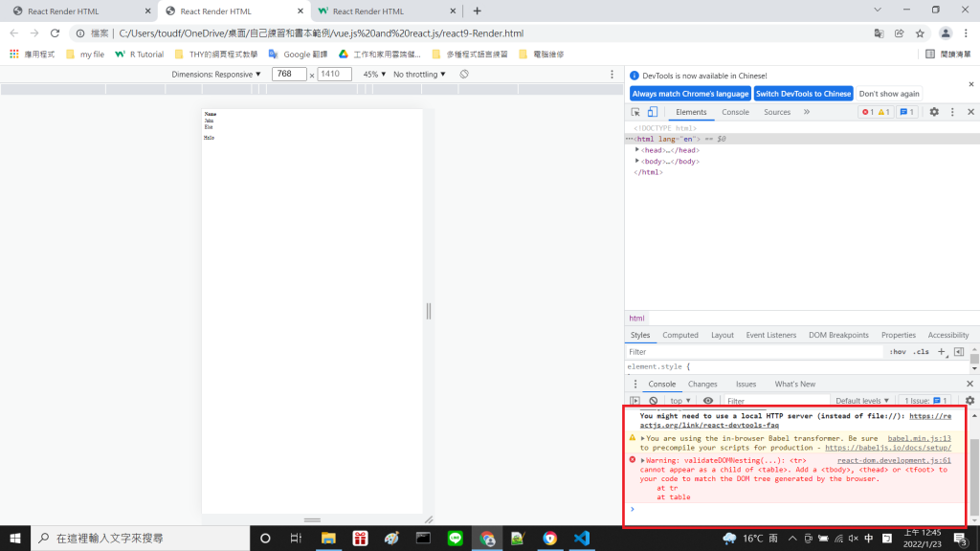Add a new style rule plus icon

[942, 352]
